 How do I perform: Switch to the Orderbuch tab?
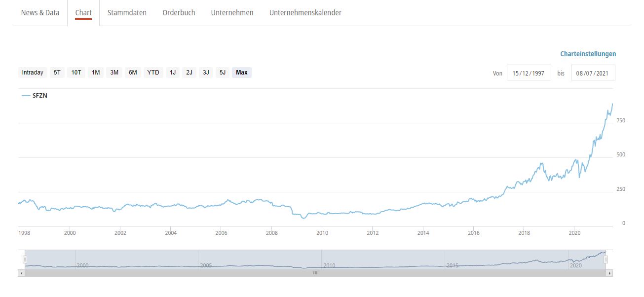click(x=179, y=13)
